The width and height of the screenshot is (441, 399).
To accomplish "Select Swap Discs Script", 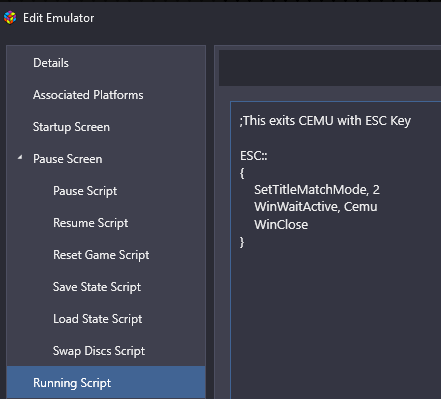I will tap(99, 351).
